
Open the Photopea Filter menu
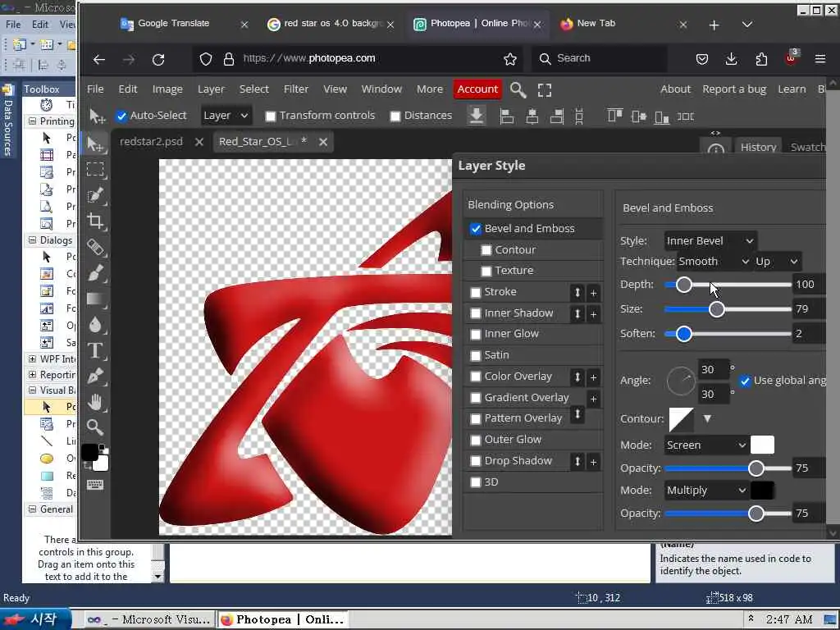(295, 89)
